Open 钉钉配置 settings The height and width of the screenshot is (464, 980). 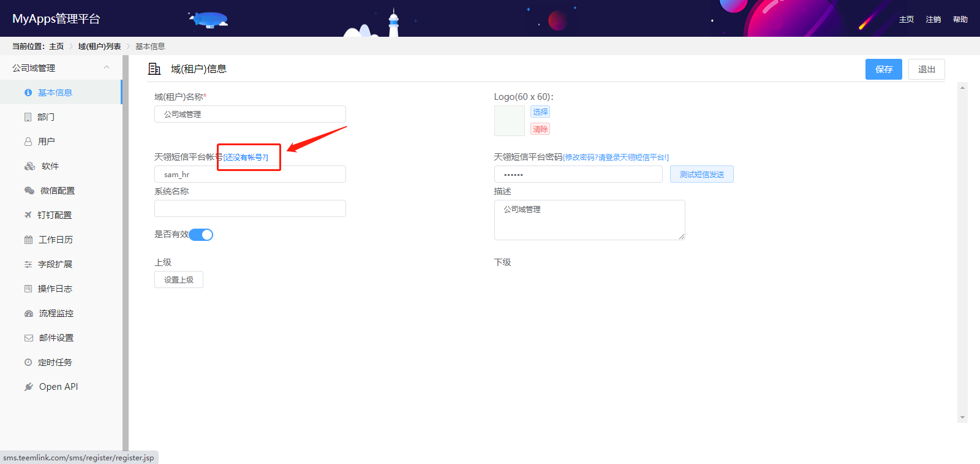61,215
